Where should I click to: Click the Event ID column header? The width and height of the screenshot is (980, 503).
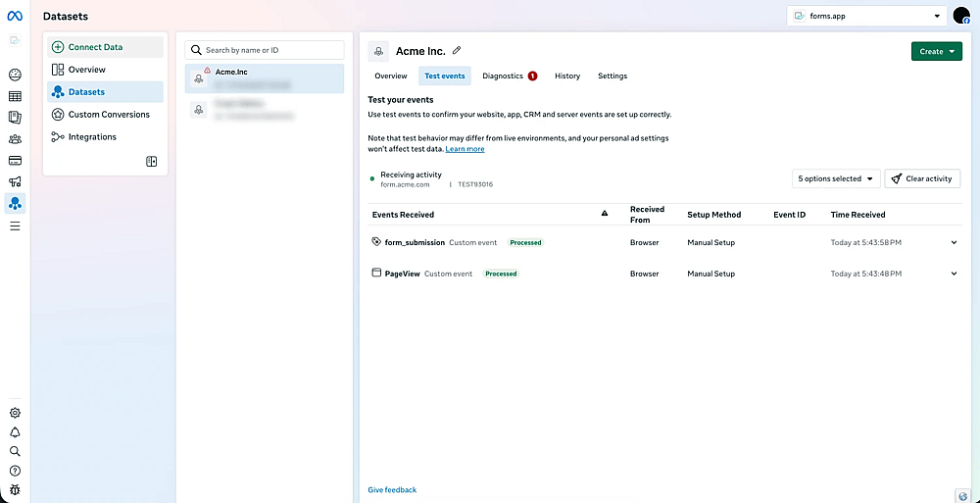tap(789, 215)
